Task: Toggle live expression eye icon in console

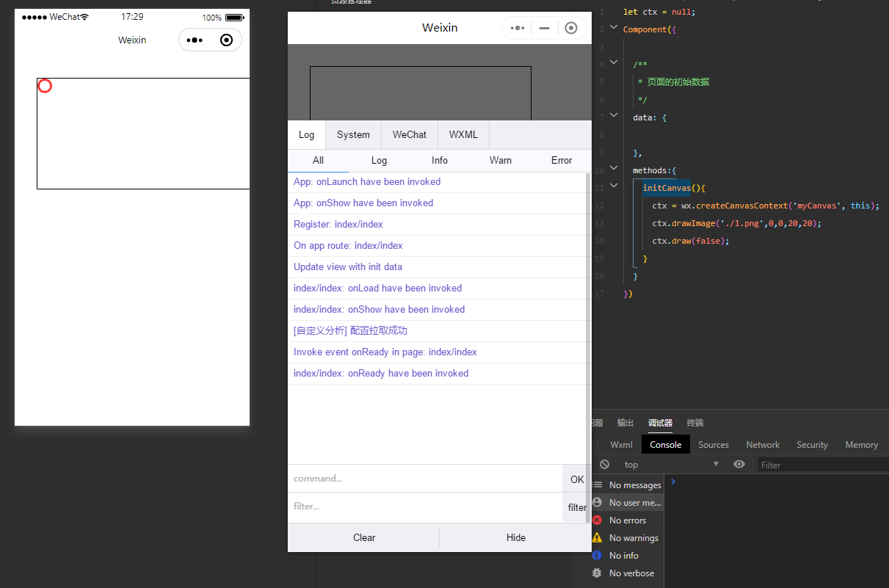Action: tap(739, 465)
